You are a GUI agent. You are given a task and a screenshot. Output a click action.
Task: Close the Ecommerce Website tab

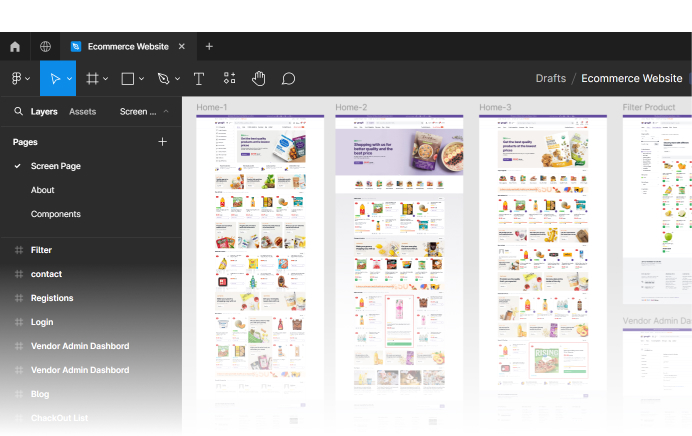coord(181,46)
